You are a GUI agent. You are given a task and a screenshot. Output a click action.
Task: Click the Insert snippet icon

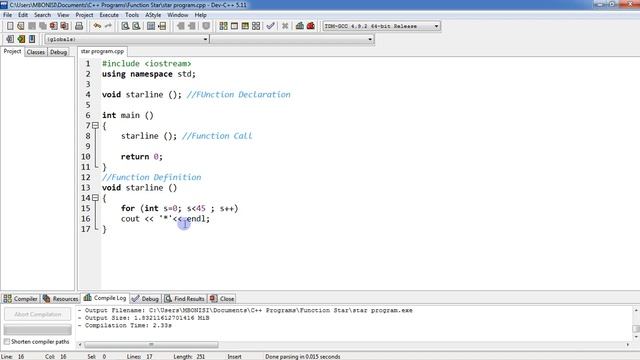10,39
